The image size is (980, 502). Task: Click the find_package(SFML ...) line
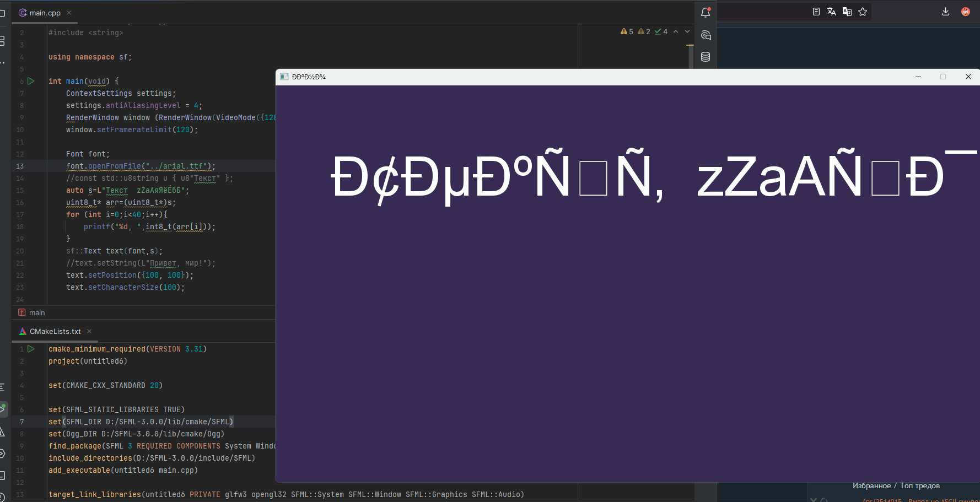[x=162, y=446]
